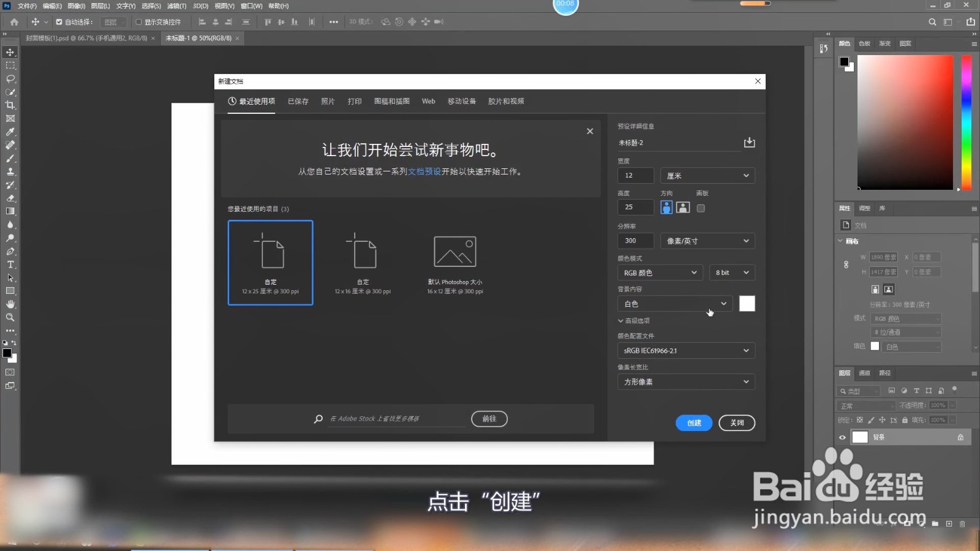Image resolution: width=980 pixels, height=551 pixels.
Task: Select the Crop tool
Action: pos(10,105)
